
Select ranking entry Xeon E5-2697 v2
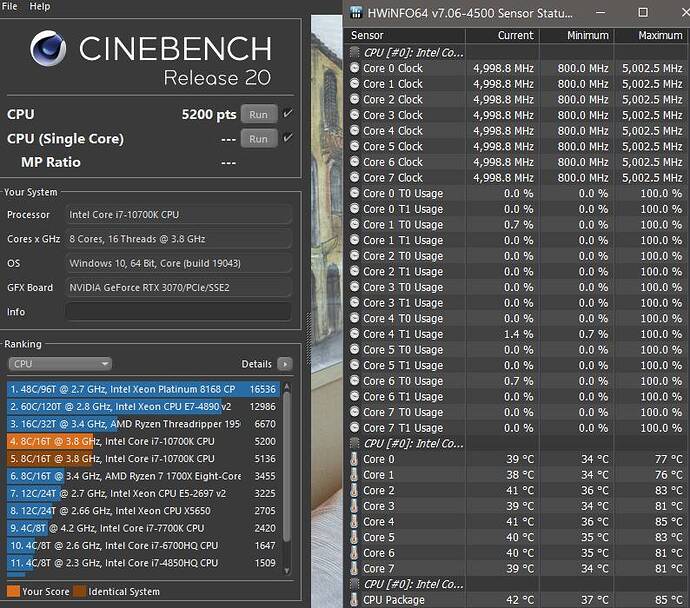pyautogui.click(x=143, y=494)
